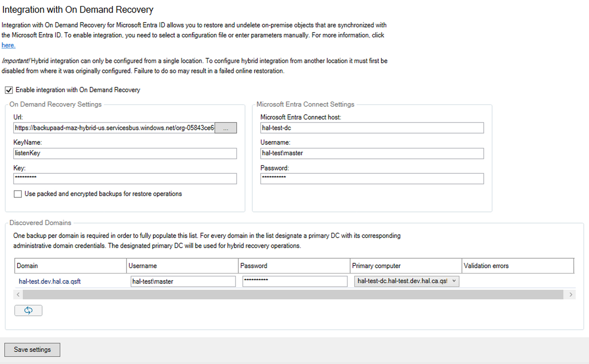Click the domain Password cell field
Viewport: 589px width, 364px height.
295,281
